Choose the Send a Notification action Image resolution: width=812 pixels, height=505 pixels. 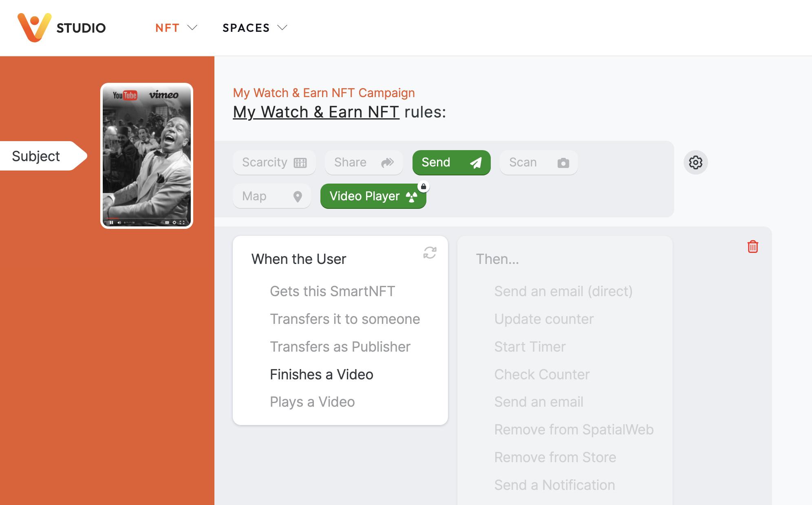coord(554,485)
